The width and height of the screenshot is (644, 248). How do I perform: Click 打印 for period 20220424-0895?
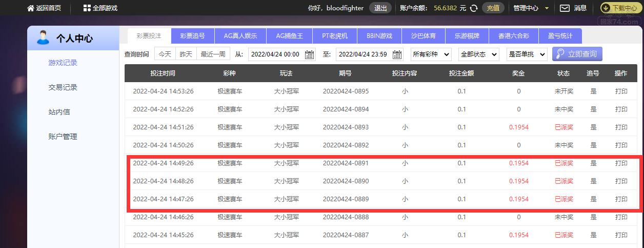(621, 91)
